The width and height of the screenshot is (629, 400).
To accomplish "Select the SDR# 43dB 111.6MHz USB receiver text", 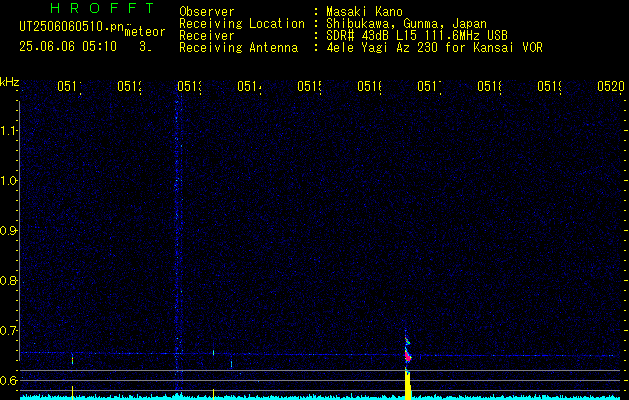I will coord(417,36).
